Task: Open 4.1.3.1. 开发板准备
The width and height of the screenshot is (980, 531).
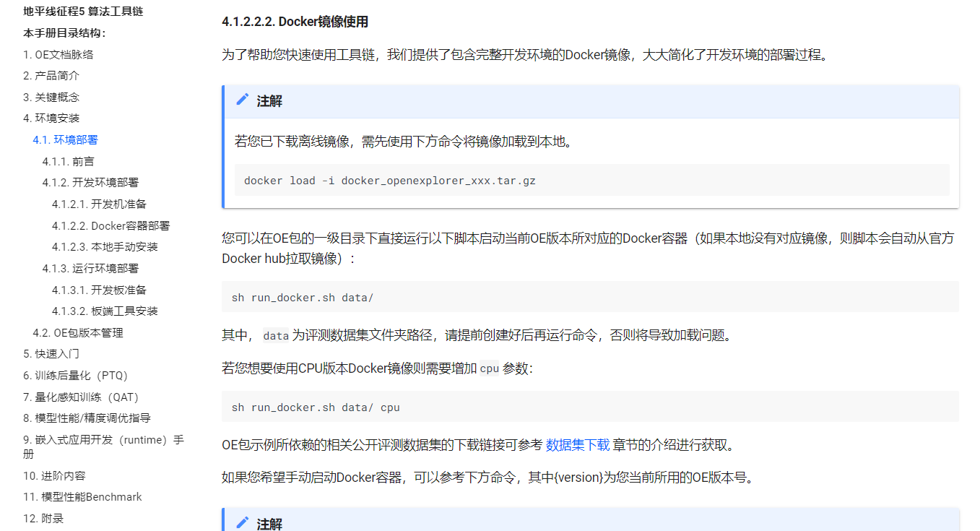Action: click(99, 290)
